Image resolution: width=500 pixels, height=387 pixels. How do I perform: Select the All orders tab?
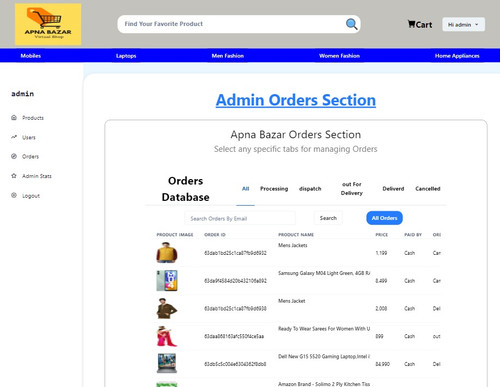(x=245, y=189)
